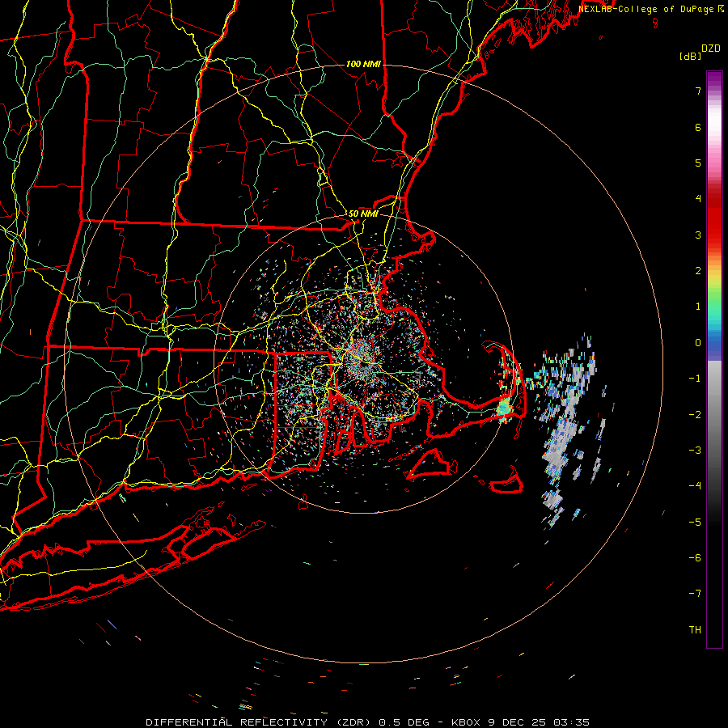Click the -5 value on the scale

(695, 523)
